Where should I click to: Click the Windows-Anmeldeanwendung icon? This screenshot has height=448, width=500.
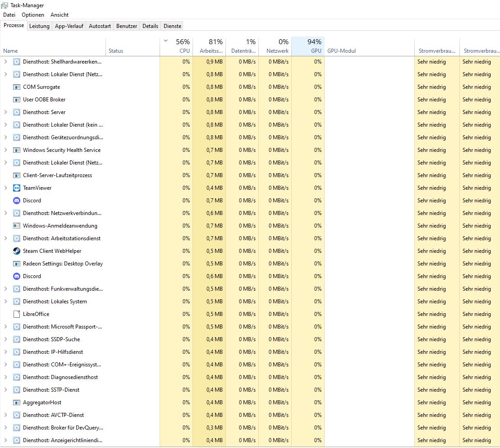click(17, 226)
